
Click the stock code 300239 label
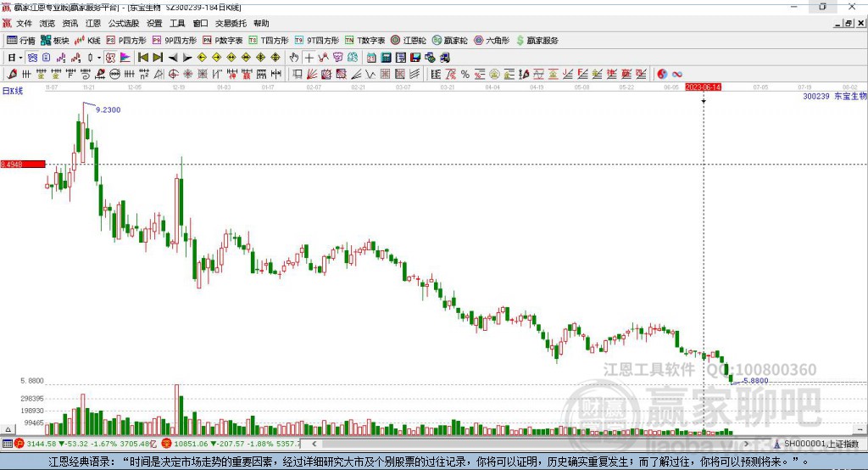coord(816,97)
